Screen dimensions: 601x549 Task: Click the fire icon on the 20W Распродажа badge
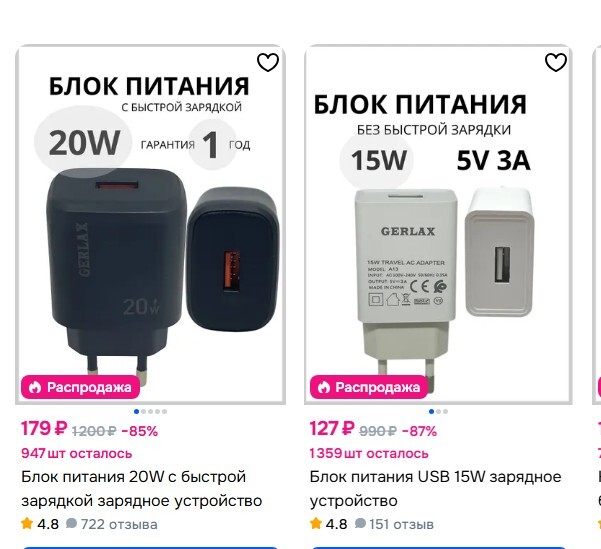[34, 388]
